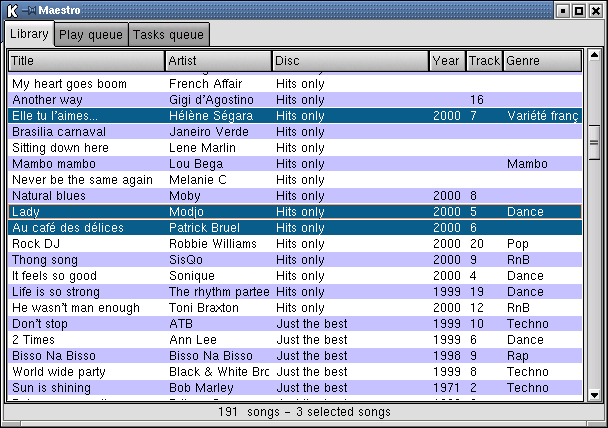Screen dimensions: 608x428
Task: Click the 'Rap' genre cell
Action: pos(518,356)
